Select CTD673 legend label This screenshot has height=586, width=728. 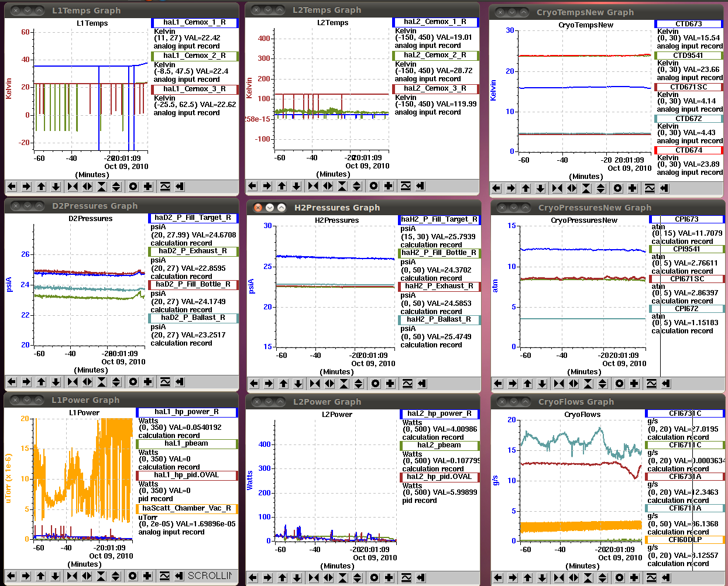[x=689, y=24]
